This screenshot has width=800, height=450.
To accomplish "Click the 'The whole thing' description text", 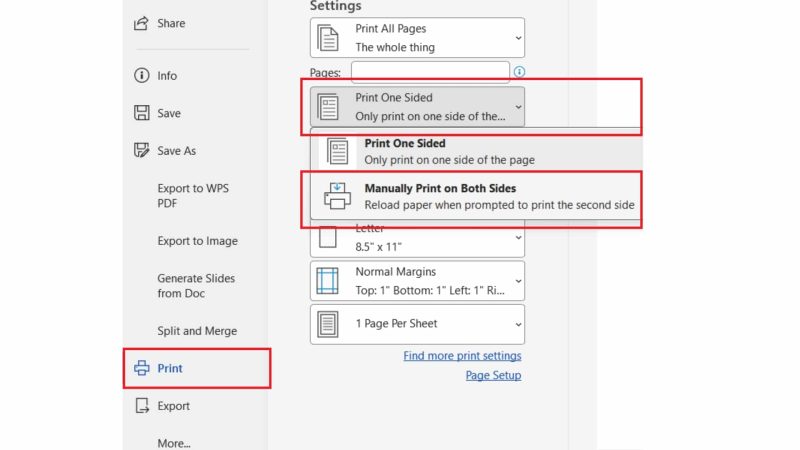I will (x=395, y=47).
